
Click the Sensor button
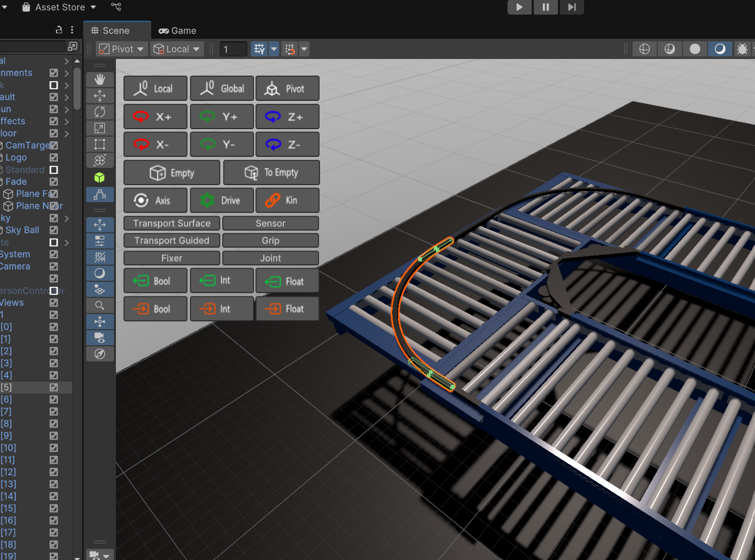(x=271, y=223)
